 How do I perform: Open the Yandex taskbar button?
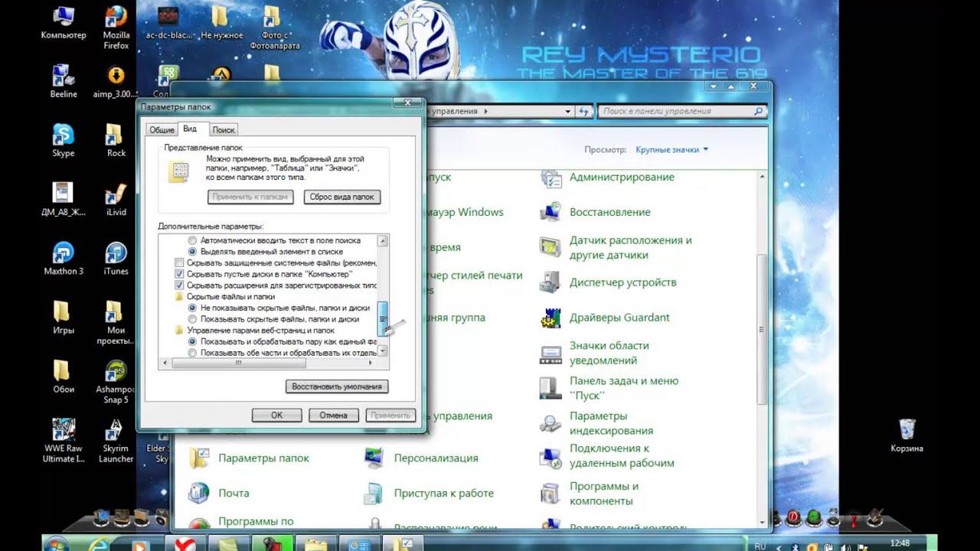(x=184, y=544)
